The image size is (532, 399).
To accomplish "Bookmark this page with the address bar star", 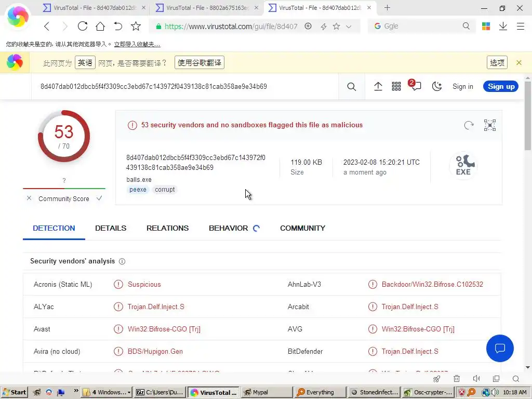I will tap(336, 26).
